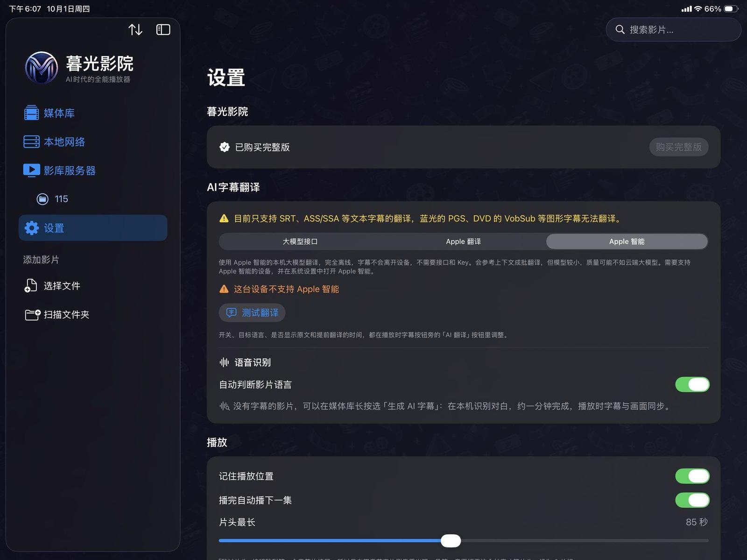The image size is (747, 560).
Task: Toggle the sidebar panel icon
Action: pyautogui.click(x=163, y=30)
